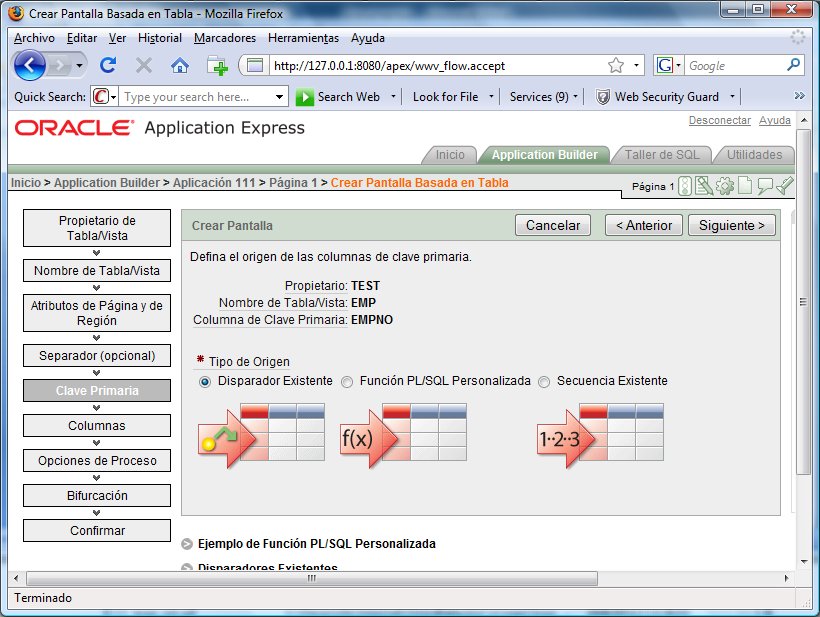Click the f(x) PL/SQL function table image
This screenshot has height=617, width=820.
(x=403, y=435)
